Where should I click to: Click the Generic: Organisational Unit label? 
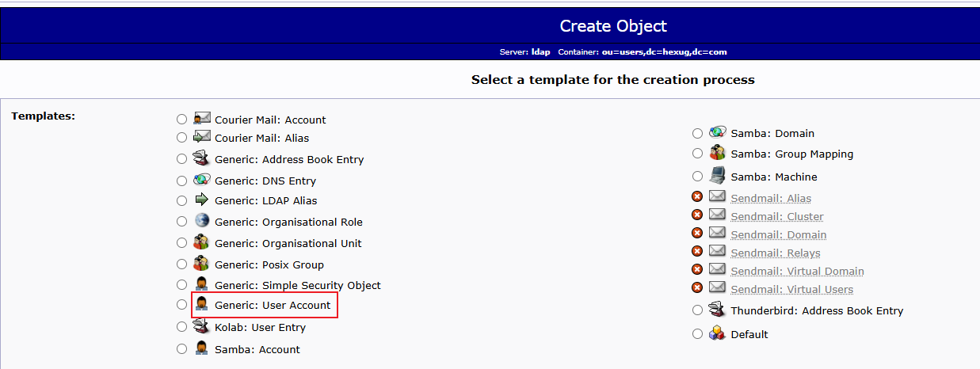point(288,243)
